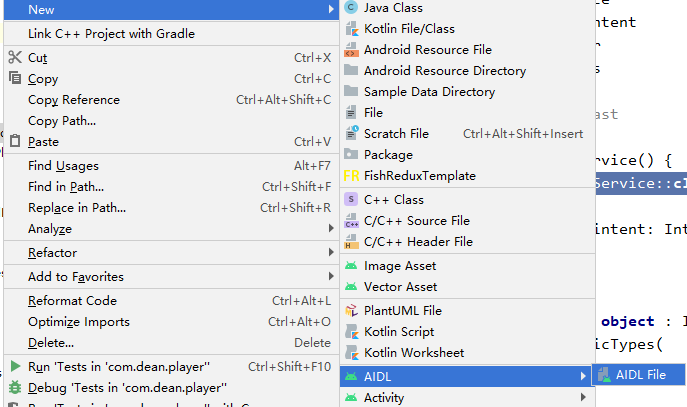Screen dimensions: 687x407
Task: Select Copy Reference menu entry
Action: (x=171, y=100)
